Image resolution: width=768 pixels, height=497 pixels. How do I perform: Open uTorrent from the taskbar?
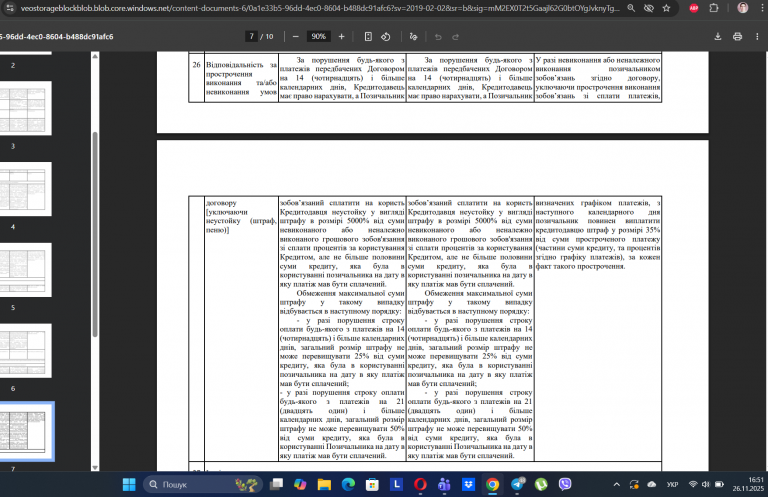click(541, 484)
